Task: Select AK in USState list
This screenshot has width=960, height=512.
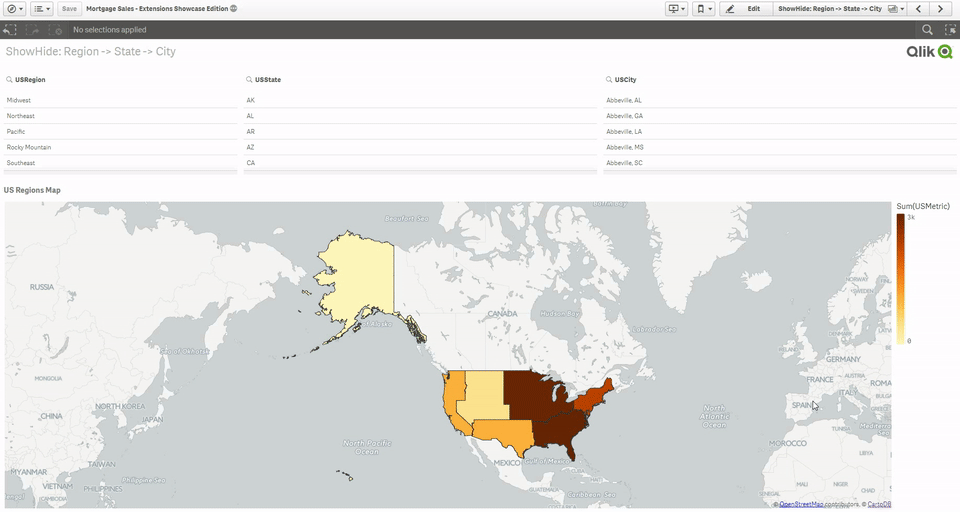Action: tap(420, 100)
